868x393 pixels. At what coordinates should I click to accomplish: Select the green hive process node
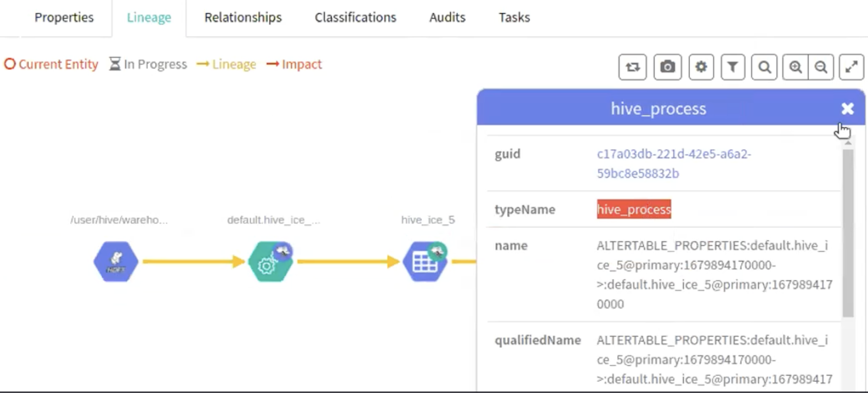point(270,262)
